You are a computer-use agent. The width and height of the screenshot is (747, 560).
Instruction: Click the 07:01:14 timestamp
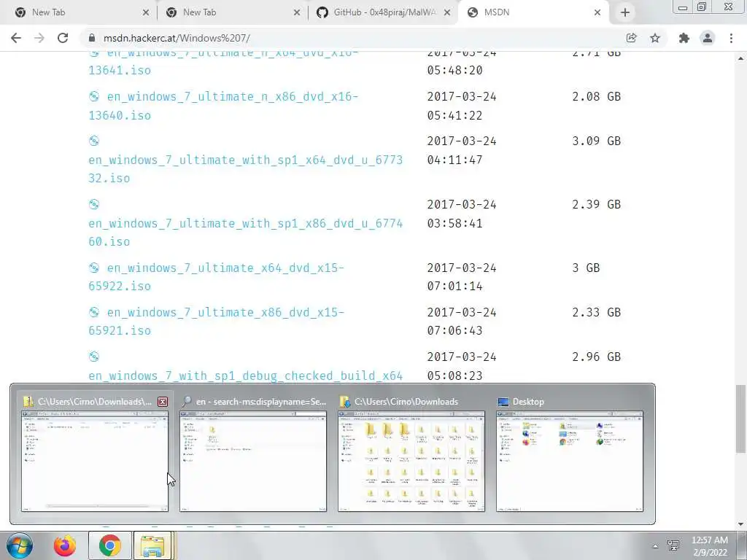[x=455, y=286]
